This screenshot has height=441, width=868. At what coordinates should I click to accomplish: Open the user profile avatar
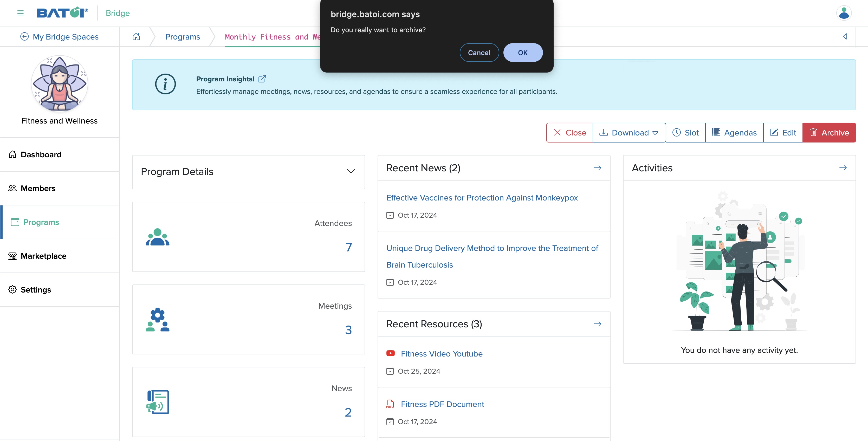click(x=844, y=13)
